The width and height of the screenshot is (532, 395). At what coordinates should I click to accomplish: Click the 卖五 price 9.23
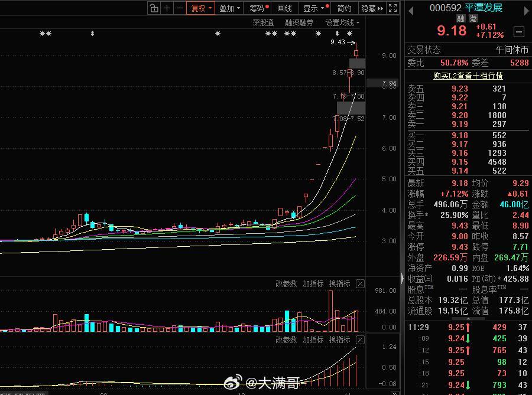(x=460, y=89)
